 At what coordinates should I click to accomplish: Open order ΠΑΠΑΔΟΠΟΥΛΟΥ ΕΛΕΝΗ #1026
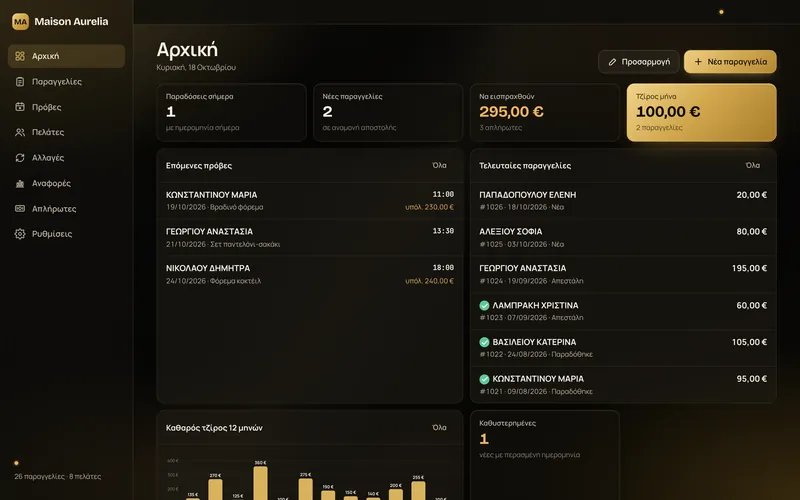[x=623, y=201]
